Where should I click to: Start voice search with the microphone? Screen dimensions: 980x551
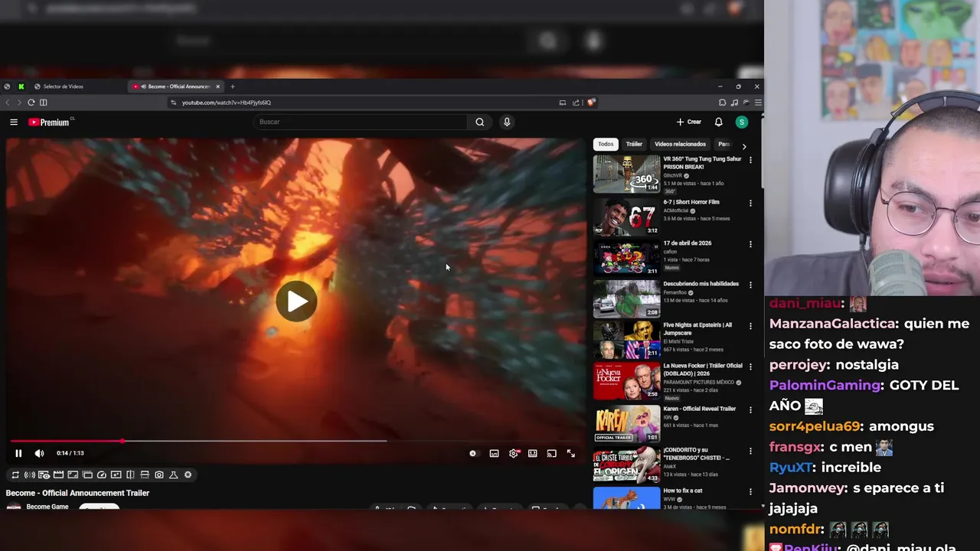click(507, 122)
